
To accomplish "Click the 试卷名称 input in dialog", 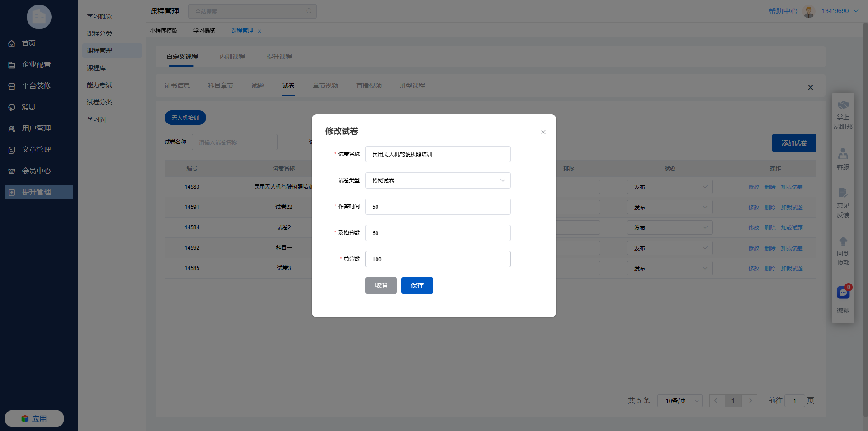I will pyautogui.click(x=438, y=154).
